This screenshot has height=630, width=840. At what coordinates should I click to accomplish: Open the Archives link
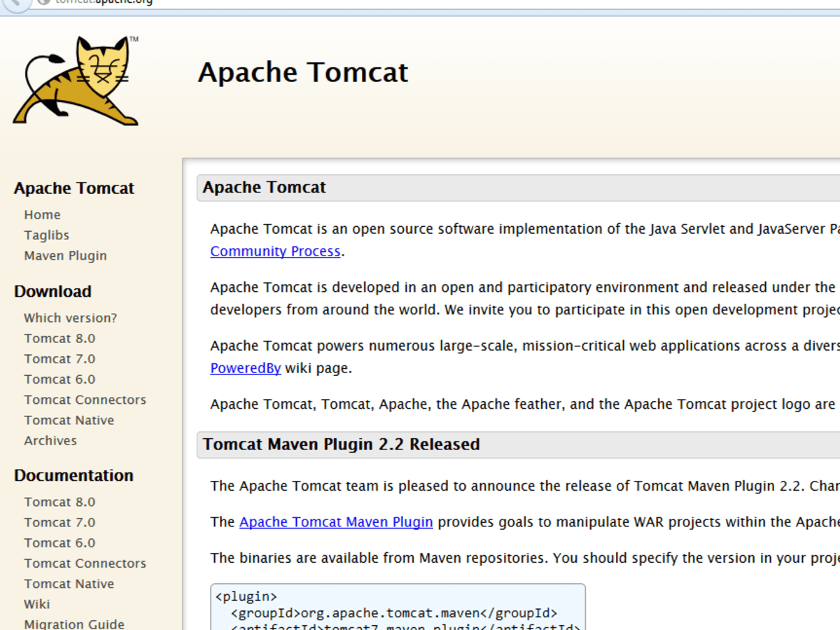point(50,440)
